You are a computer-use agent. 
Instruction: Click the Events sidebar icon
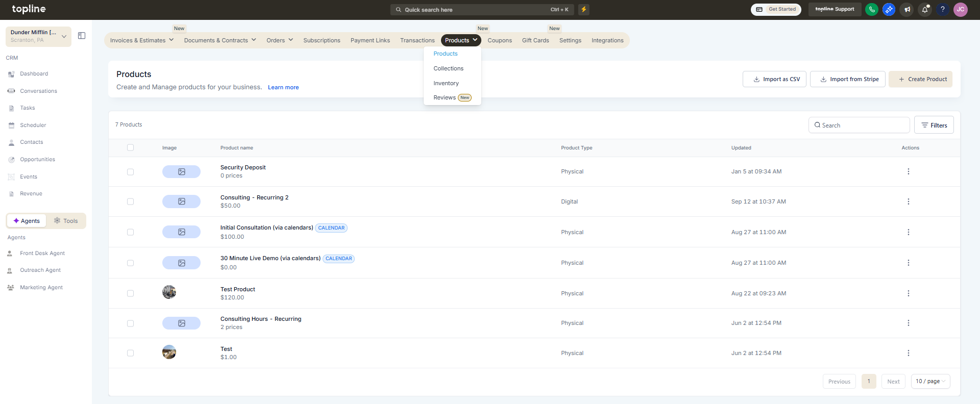[x=11, y=177]
